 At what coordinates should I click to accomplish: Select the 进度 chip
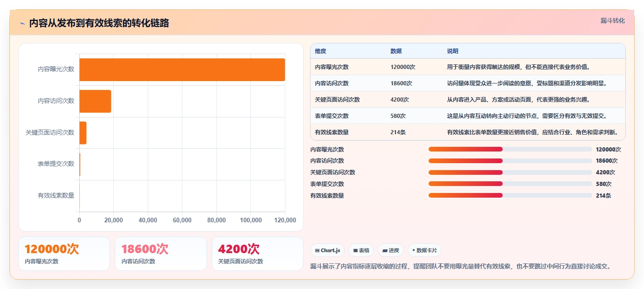point(391,250)
